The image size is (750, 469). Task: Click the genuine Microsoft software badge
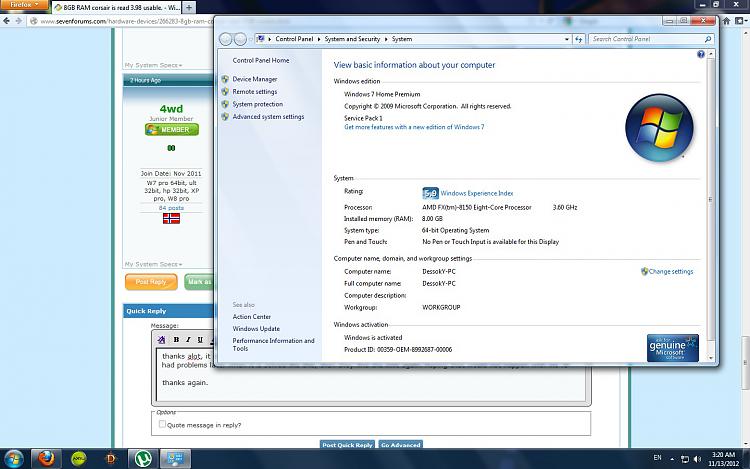673,348
